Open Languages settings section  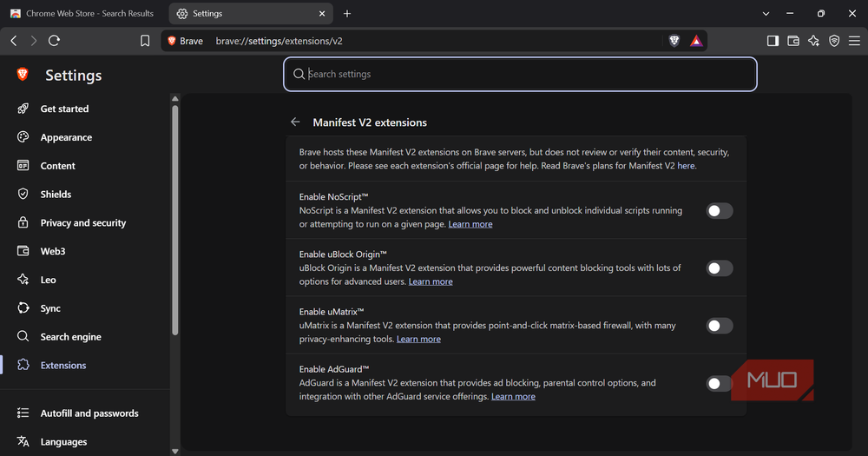coord(63,441)
